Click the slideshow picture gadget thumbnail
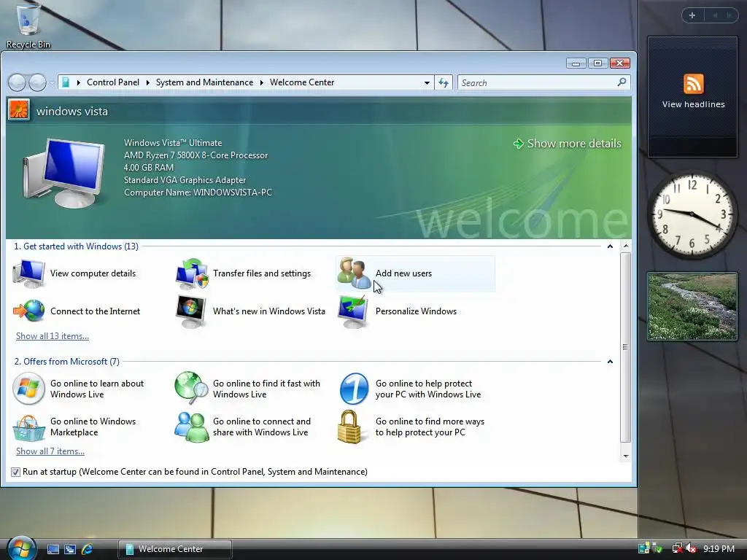 pos(692,306)
